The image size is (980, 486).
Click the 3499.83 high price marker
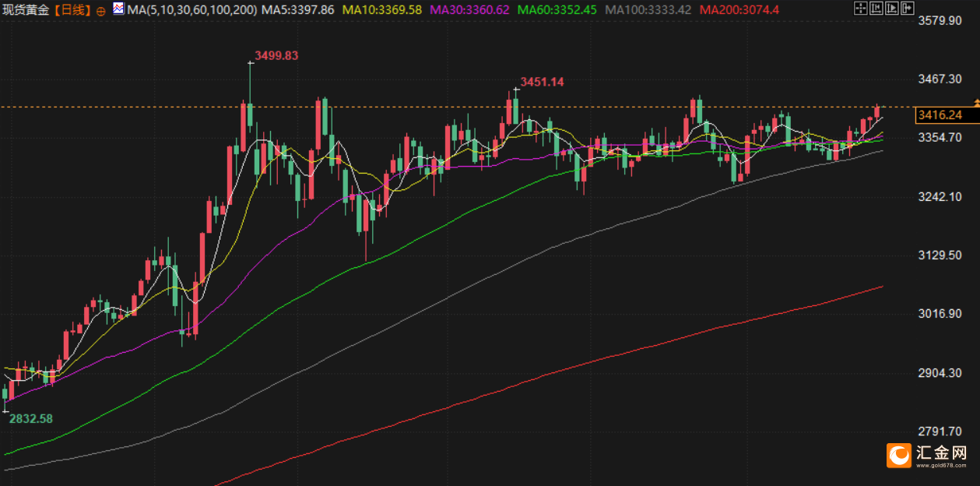coord(276,56)
